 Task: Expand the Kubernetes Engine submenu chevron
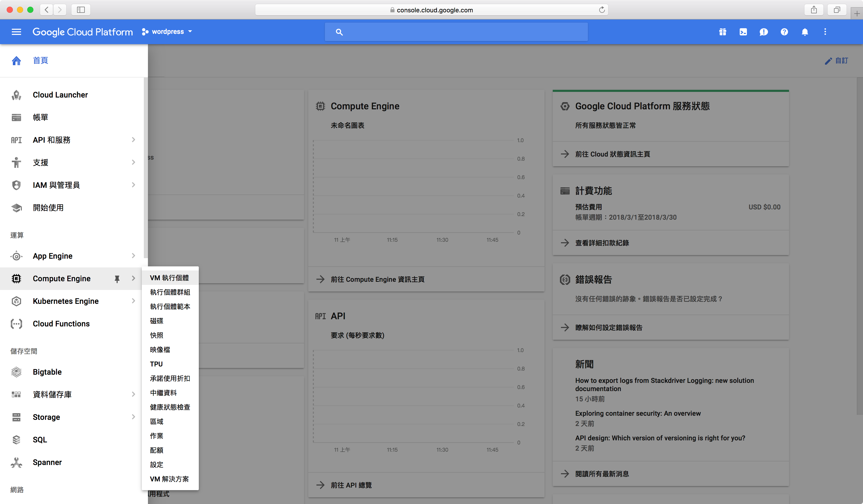[133, 301]
